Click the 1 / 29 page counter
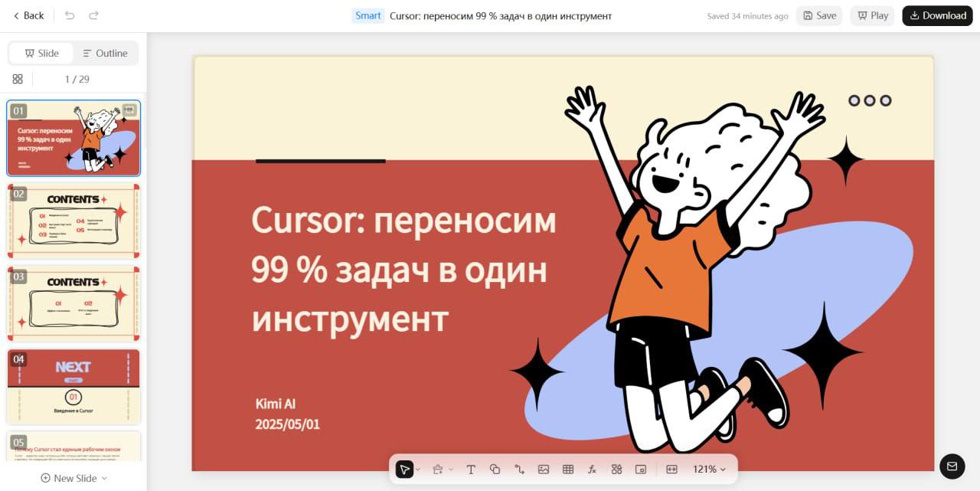Image resolution: width=980 pixels, height=491 pixels. tap(77, 79)
